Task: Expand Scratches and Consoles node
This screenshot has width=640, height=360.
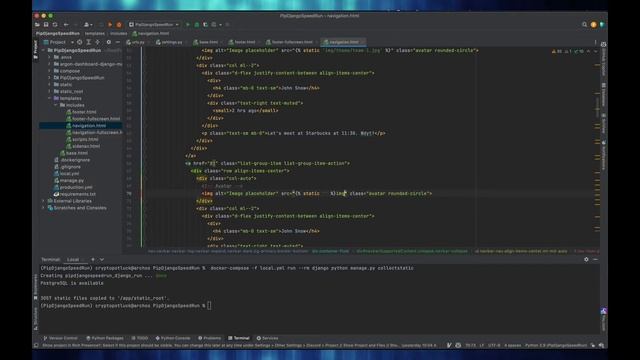Action: [x=43, y=208]
